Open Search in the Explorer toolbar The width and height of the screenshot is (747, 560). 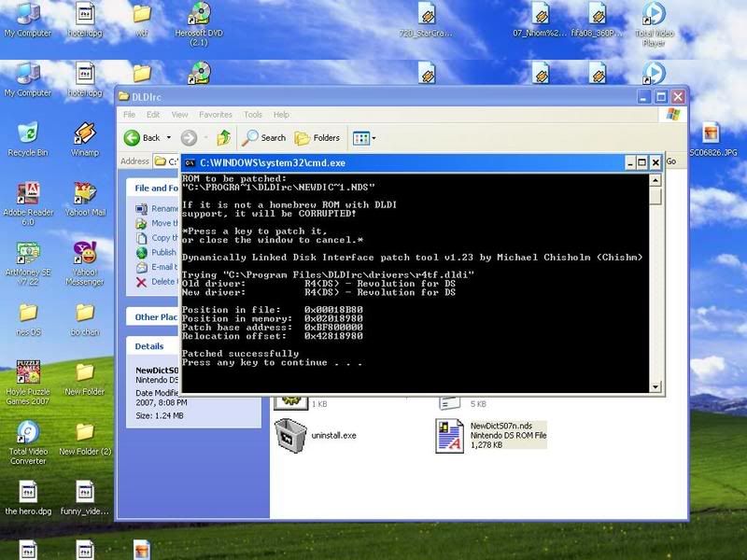click(x=264, y=138)
